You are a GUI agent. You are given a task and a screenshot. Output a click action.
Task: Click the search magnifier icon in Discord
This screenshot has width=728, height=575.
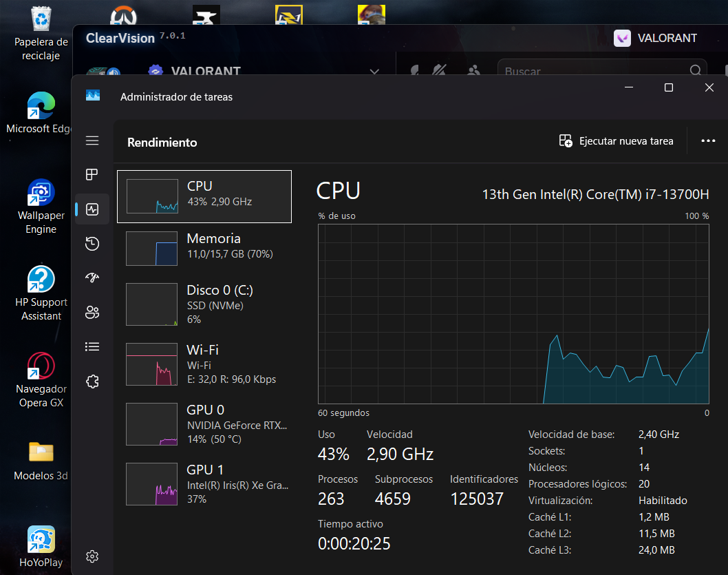[695, 70]
